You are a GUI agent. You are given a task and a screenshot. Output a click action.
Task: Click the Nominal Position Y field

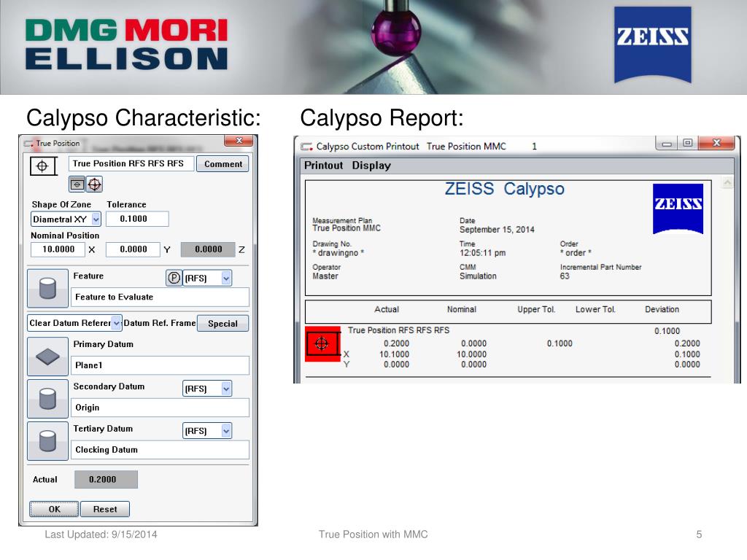point(133,249)
